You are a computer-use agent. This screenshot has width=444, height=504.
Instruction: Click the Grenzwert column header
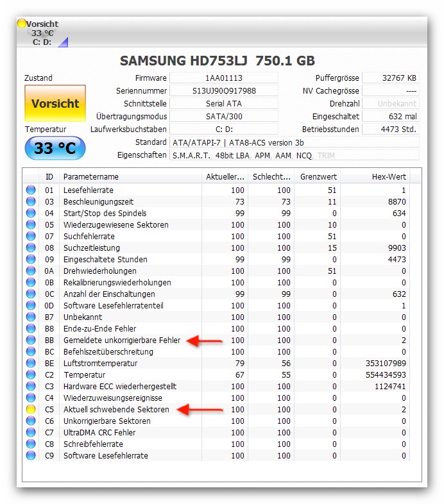(318, 177)
